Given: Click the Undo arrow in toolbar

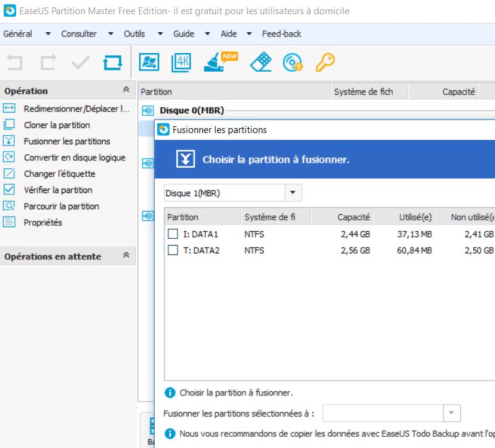Looking at the screenshot, I should pyautogui.click(x=15, y=62).
